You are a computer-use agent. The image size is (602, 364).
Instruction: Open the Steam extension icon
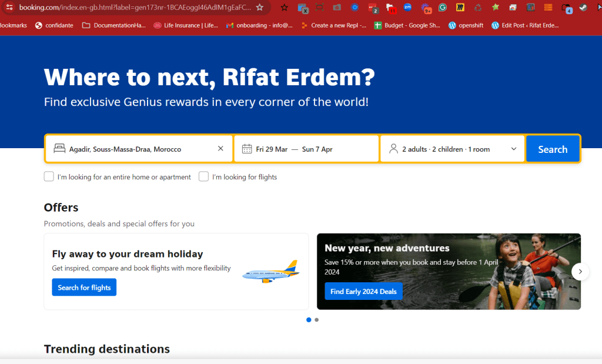[x=583, y=7]
